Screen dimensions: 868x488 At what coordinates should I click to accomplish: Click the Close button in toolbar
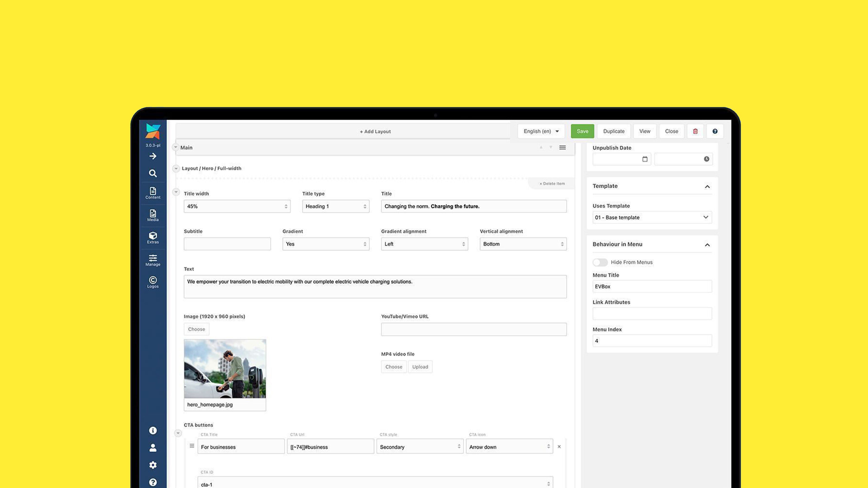[x=671, y=131]
